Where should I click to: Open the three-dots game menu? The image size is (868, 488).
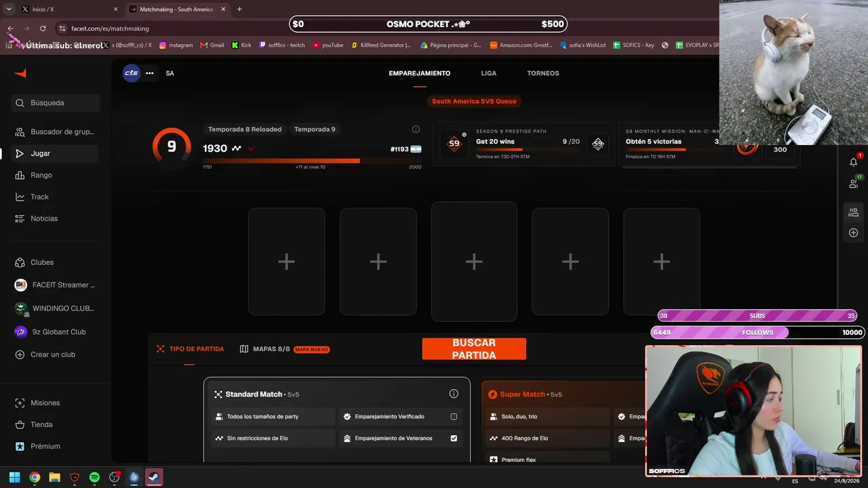150,73
